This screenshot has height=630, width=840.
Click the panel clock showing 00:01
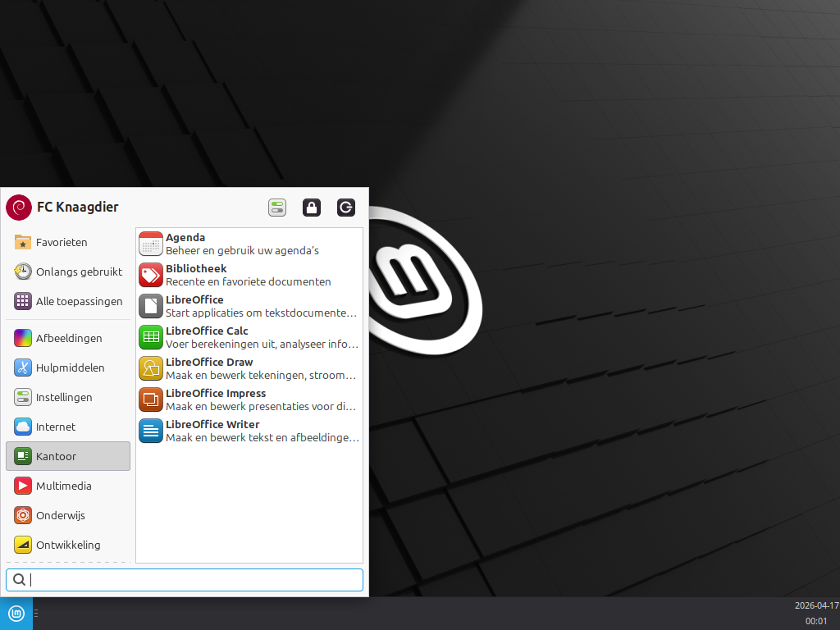[816, 621]
